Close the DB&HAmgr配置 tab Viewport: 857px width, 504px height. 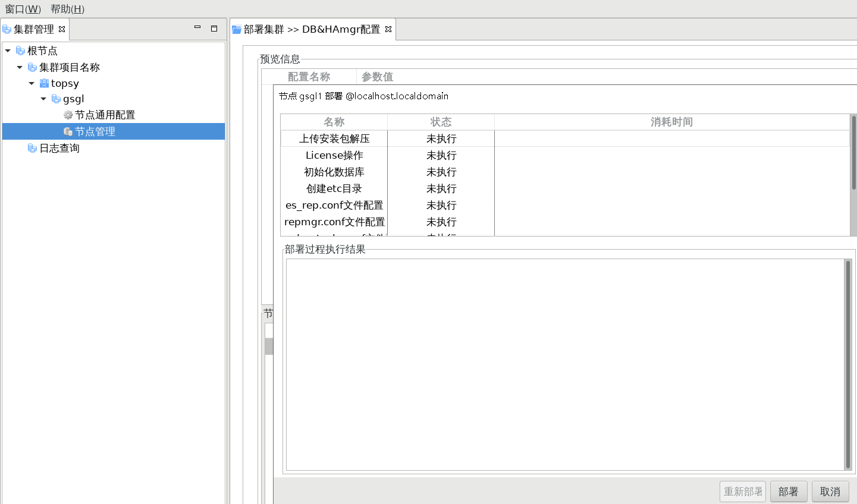click(x=388, y=29)
